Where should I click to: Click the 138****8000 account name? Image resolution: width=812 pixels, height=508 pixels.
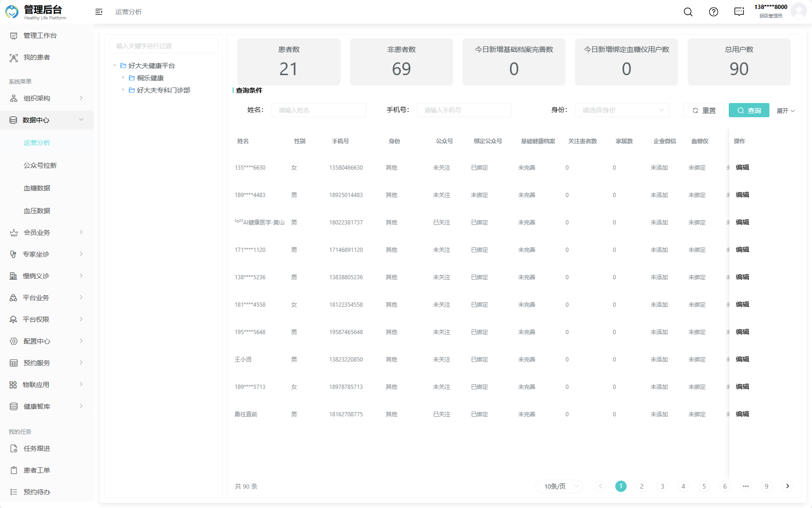coord(771,7)
